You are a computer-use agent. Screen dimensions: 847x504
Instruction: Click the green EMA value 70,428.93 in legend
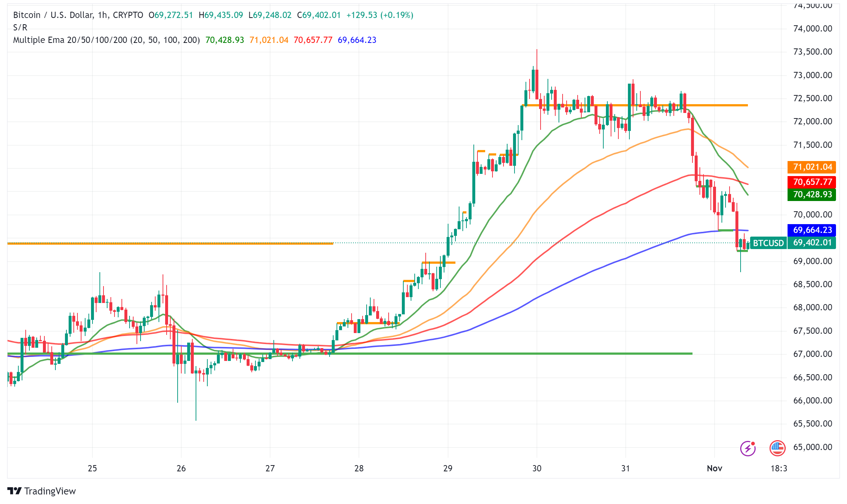225,40
